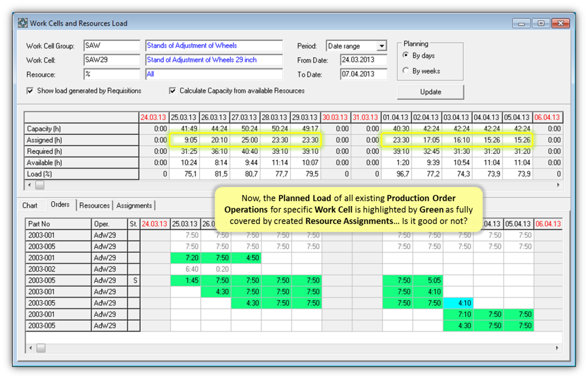
Task: Click the green 7:10 cell on 03.04.13
Action: coord(458,314)
